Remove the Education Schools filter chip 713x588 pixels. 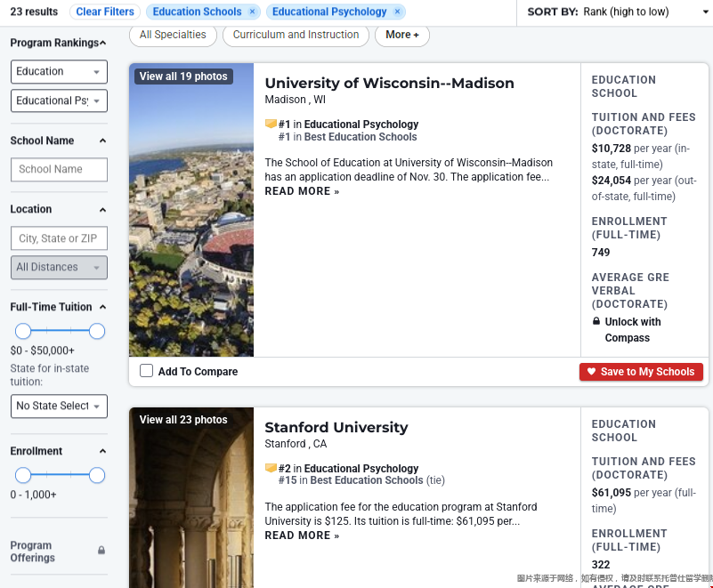pos(253,12)
